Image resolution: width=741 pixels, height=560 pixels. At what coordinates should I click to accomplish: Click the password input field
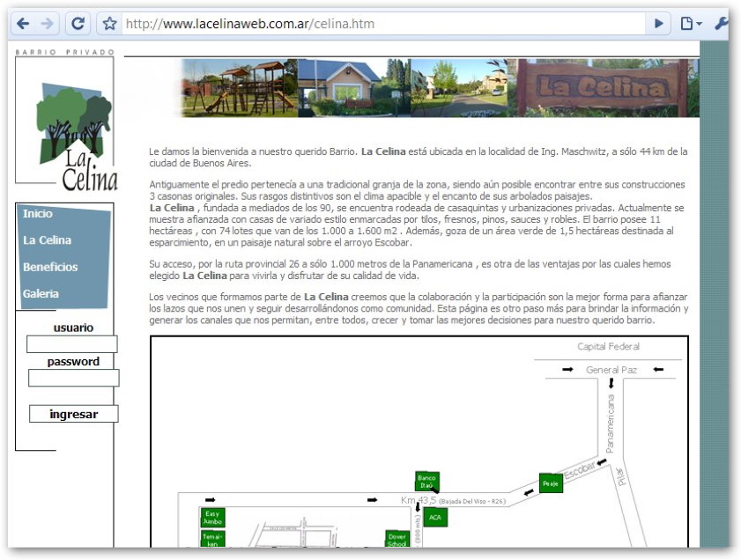coord(74,379)
